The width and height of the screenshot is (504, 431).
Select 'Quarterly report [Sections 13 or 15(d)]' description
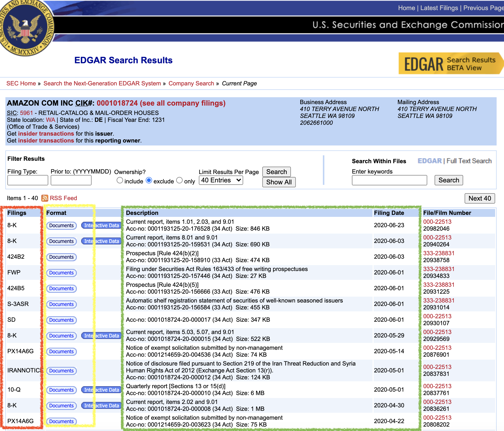tap(176, 386)
